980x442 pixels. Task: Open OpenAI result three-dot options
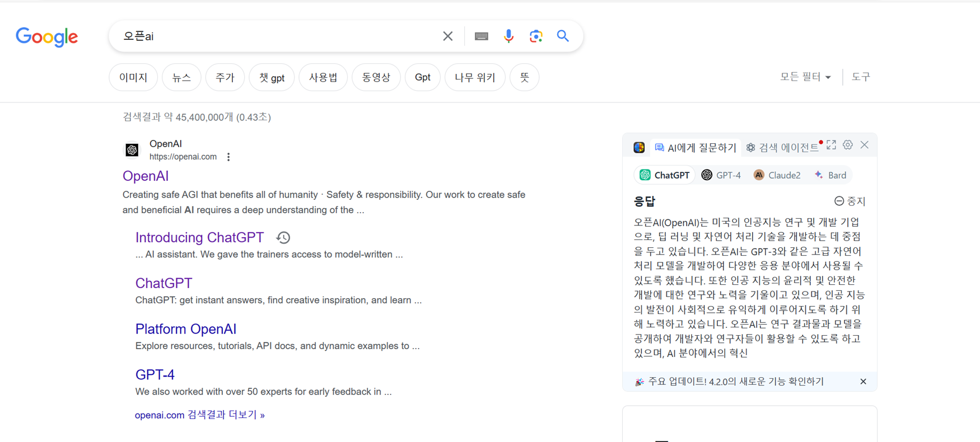pyautogui.click(x=228, y=157)
